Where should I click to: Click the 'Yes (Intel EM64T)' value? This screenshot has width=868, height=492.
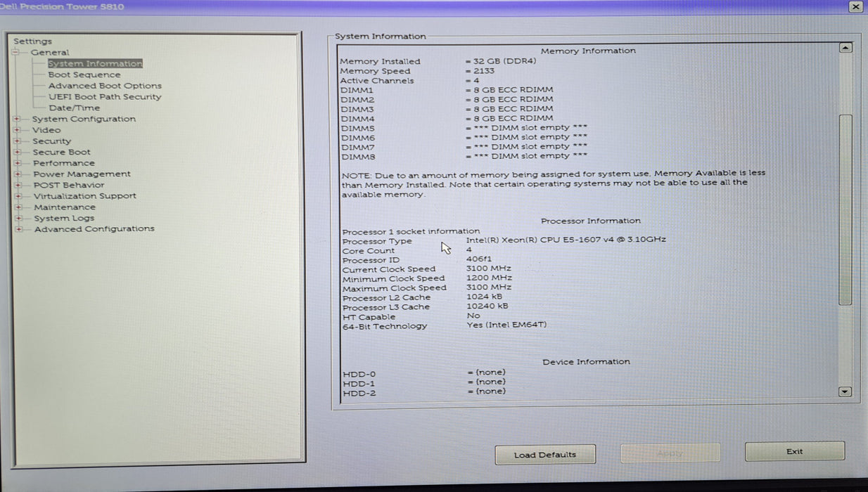[506, 325]
